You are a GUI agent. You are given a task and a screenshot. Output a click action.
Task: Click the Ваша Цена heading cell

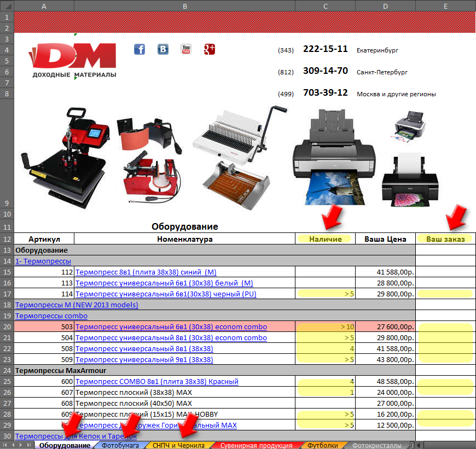coord(385,239)
